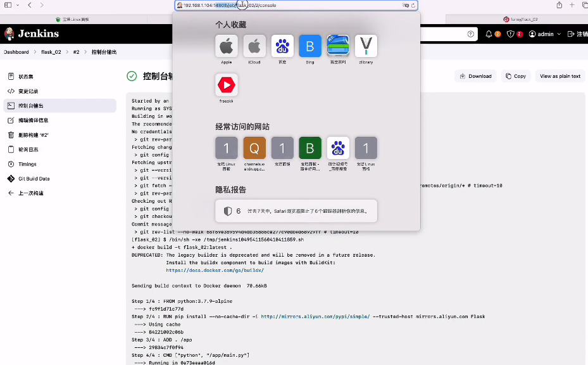Screen dimensions: 588x365
Task: Click 'Step 1/4 : FROM python:3.7.9-alpine' line
Action: click(182, 301)
